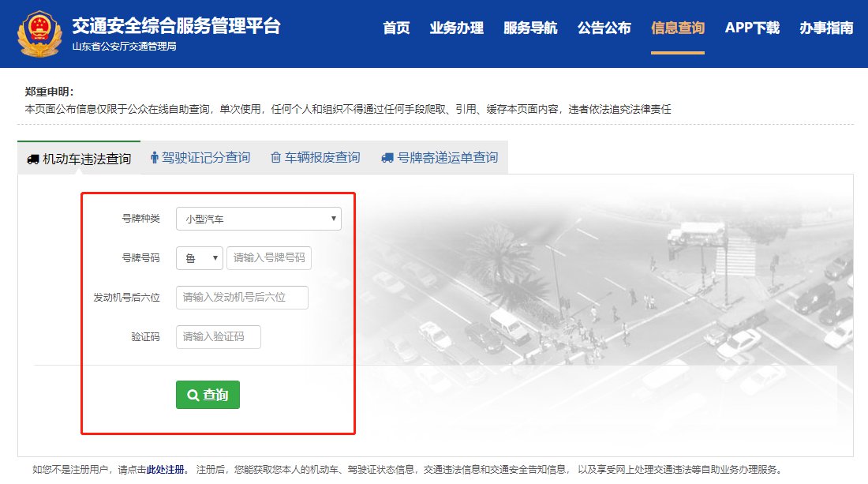Click the green 查询 button
868x484 pixels.
tap(208, 395)
